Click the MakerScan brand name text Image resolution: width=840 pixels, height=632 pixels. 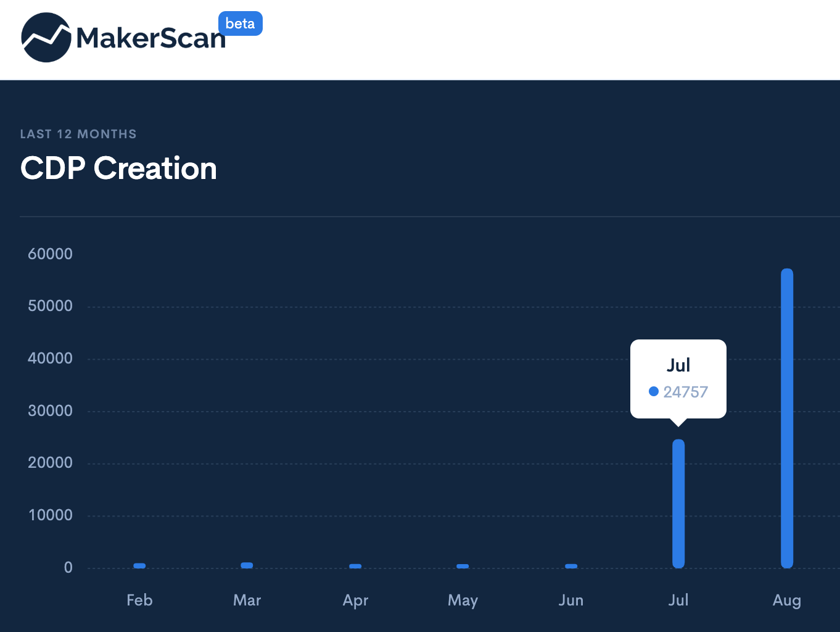click(x=151, y=38)
